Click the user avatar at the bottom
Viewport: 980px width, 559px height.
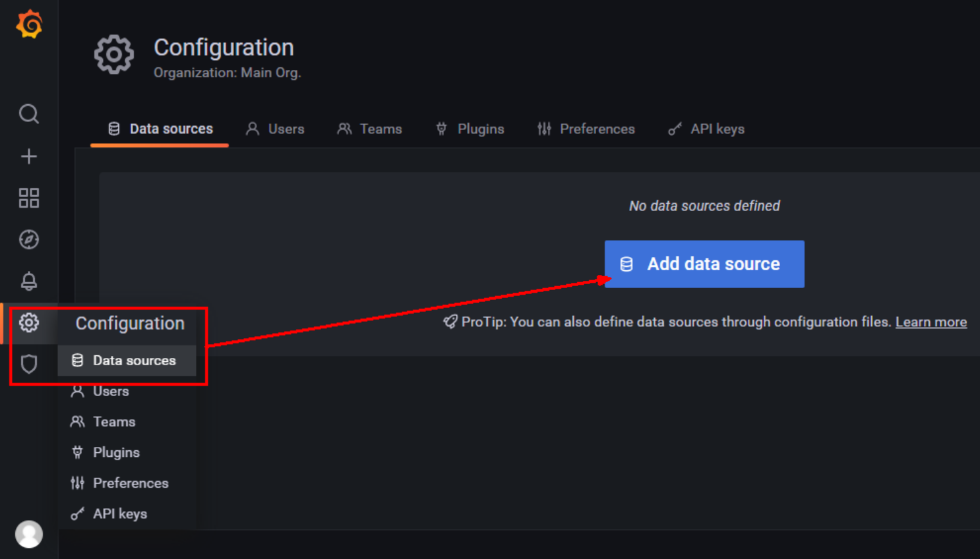click(x=28, y=534)
